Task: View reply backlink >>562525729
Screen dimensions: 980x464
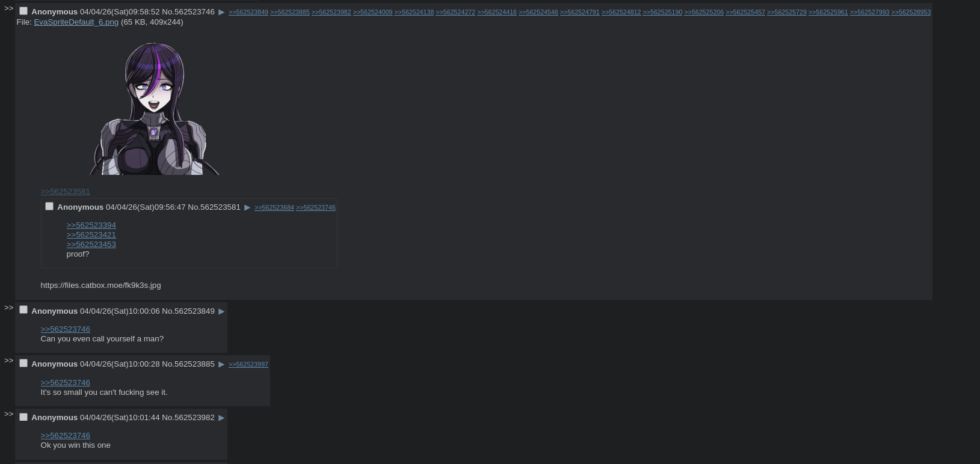Action: click(x=787, y=12)
